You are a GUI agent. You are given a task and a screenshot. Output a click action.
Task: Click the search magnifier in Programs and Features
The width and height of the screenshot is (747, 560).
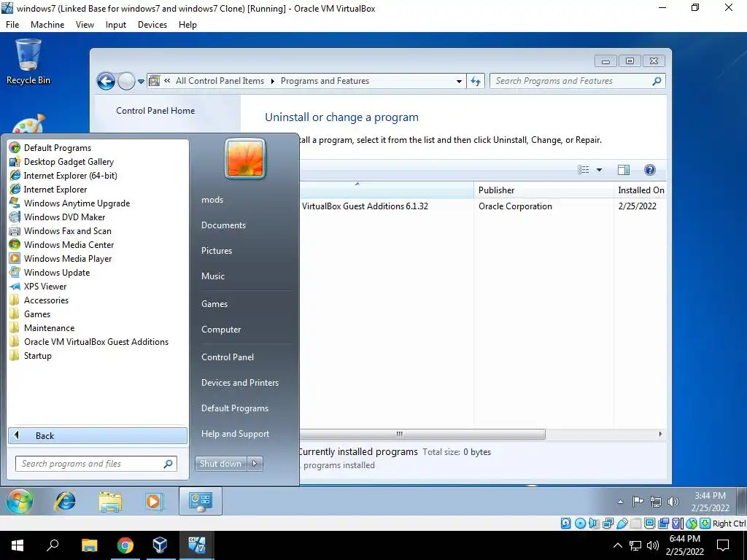point(657,81)
